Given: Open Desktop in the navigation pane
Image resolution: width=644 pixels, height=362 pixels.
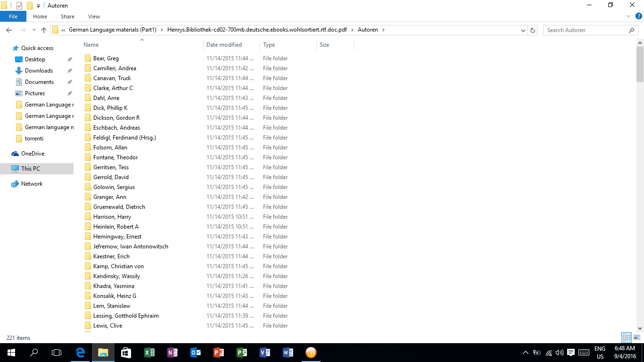Looking at the screenshot, I should tap(35, 59).
